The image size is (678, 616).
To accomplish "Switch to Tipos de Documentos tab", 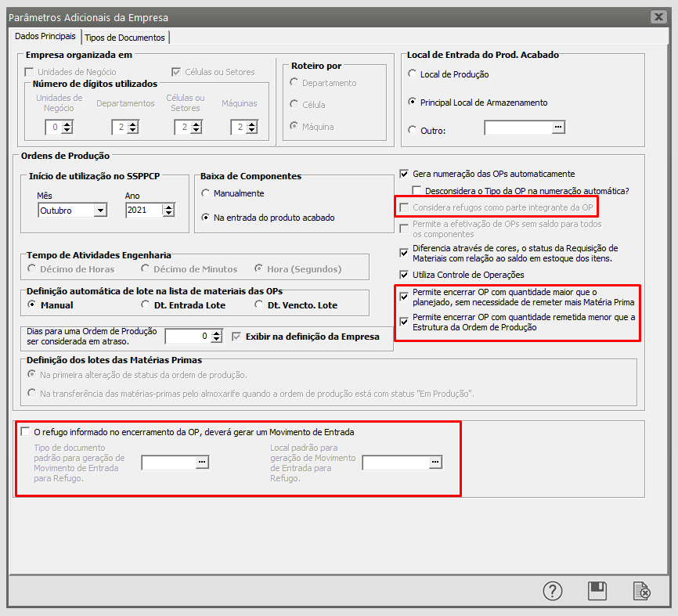I will coord(124,38).
